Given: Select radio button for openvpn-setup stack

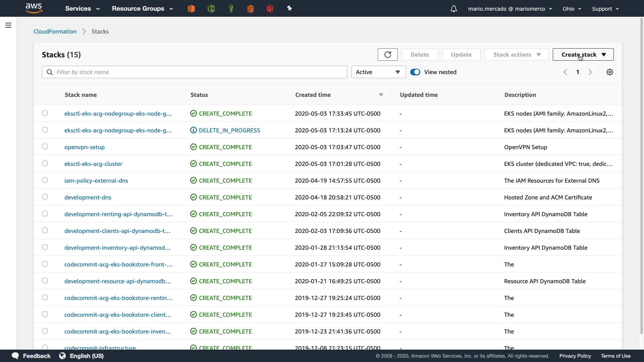Looking at the screenshot, I should click(x=45, y=147).
